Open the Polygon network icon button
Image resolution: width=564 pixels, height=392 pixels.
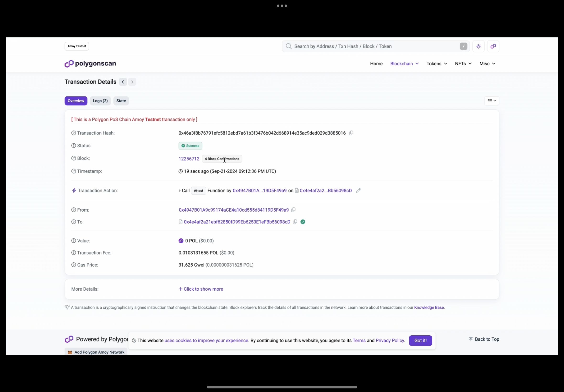493,46
